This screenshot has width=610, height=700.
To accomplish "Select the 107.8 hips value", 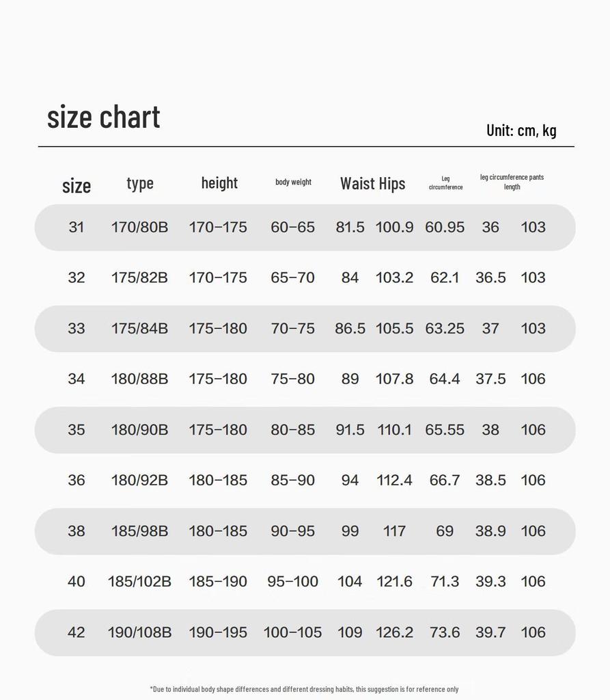I will point(394,379).
